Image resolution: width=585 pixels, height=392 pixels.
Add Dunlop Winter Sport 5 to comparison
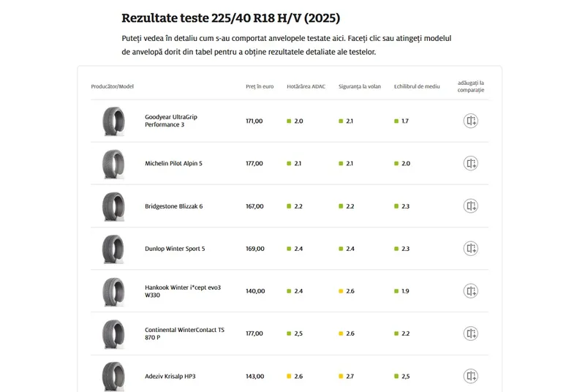pos(471,249)
